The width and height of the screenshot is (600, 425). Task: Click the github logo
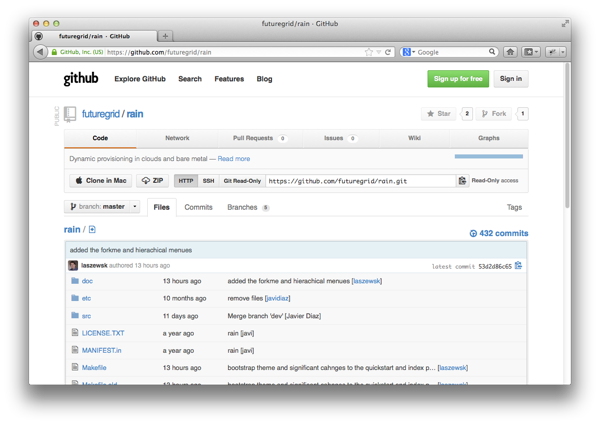coord(81,78)
